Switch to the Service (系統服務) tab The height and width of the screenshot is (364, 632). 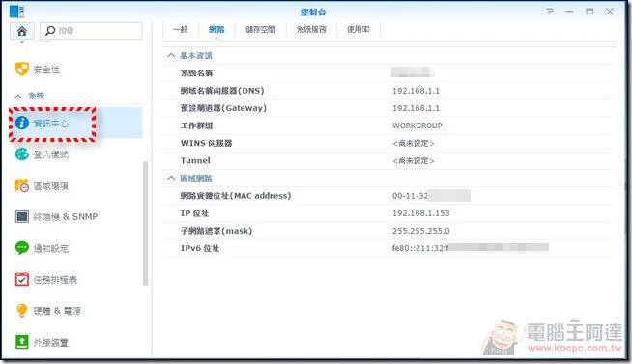pyautogui.click(x=311, y=29)
